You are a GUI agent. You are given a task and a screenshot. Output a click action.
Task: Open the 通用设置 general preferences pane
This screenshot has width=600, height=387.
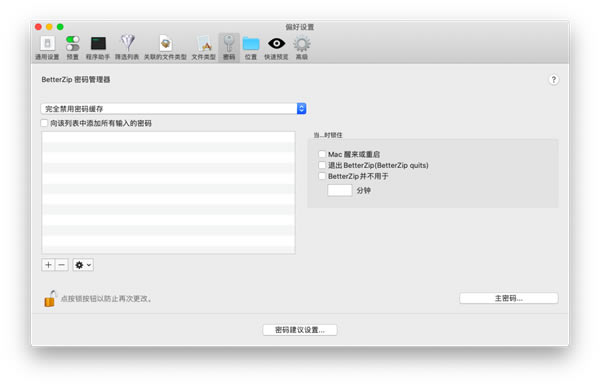tap(47, 48)
